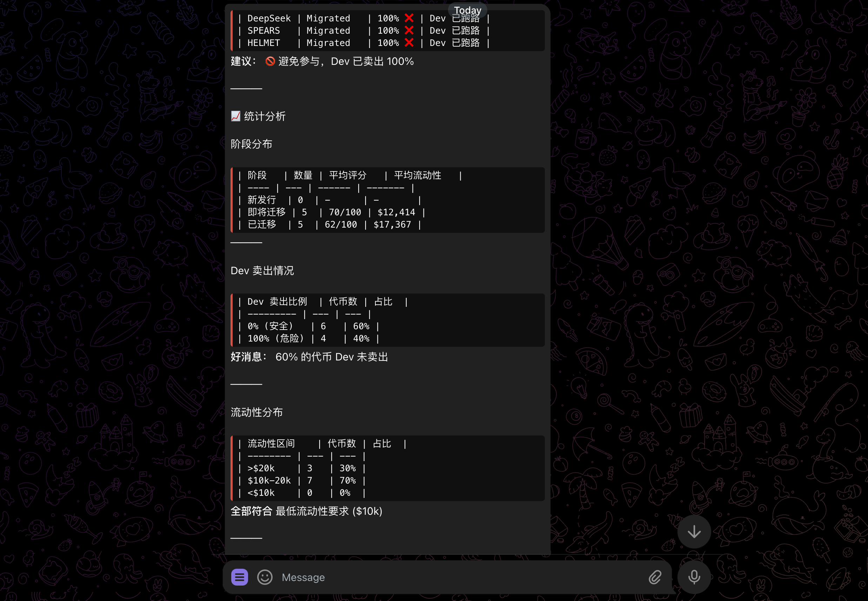868x601 pixels.
Task: Open the bot menu button
Action: (239, 577)
